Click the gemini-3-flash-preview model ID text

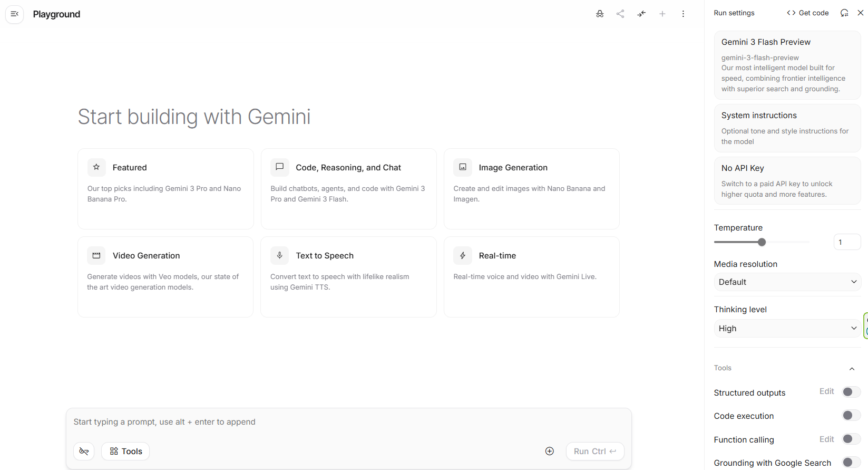tap(760, 57)
